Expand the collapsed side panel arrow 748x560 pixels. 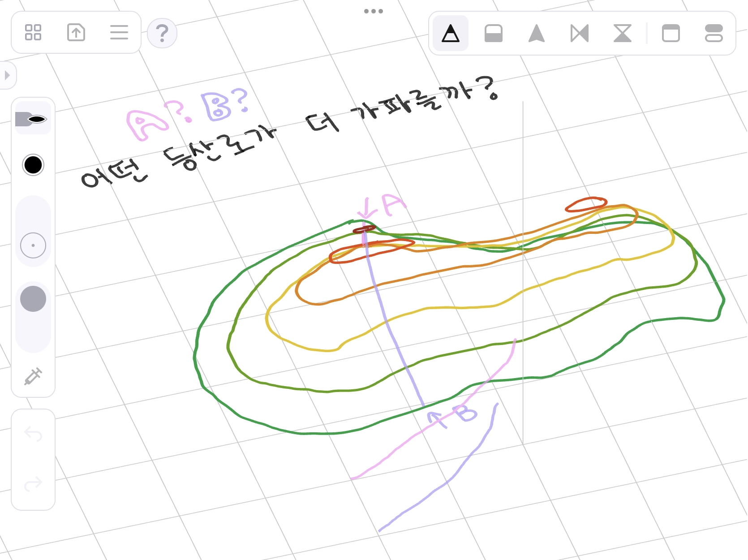coord(7,75)
